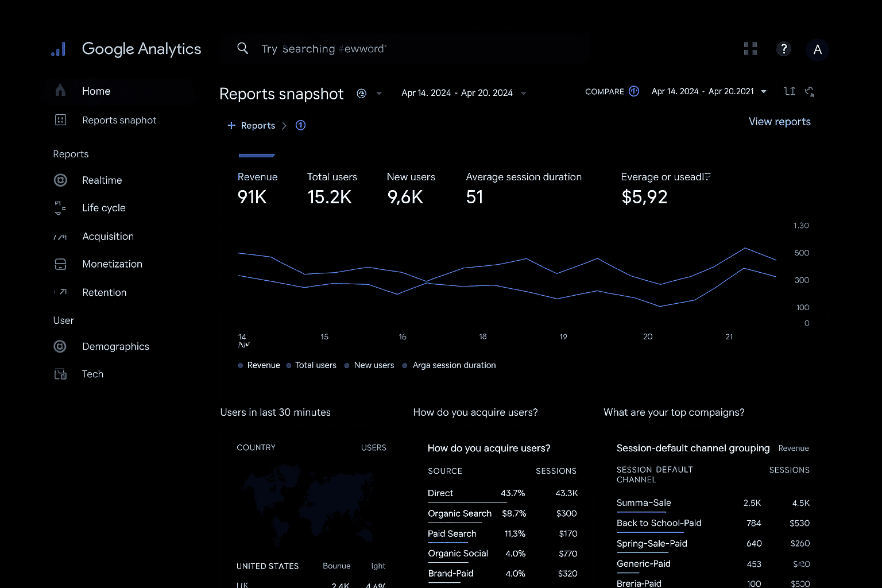Image resolution: width=882 pixels, height=588 pixels.
Task: Click the Monetization icon
Action: pos(60,264)
